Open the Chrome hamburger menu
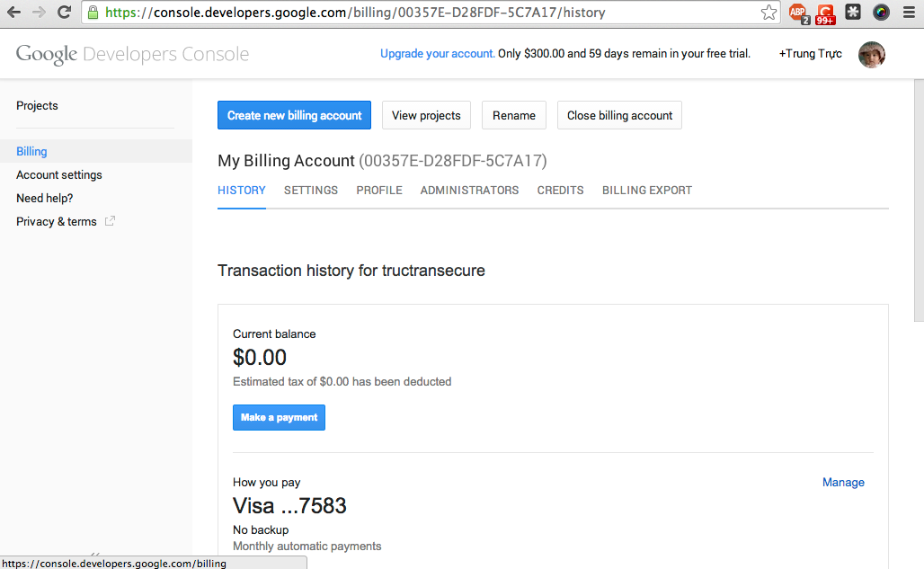 click(x=909, y=13)
